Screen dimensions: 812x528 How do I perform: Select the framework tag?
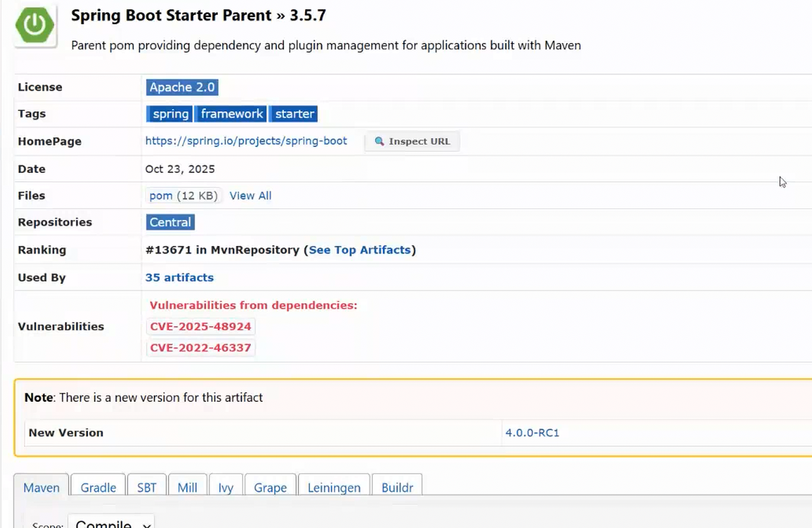[x=231, y=114]
